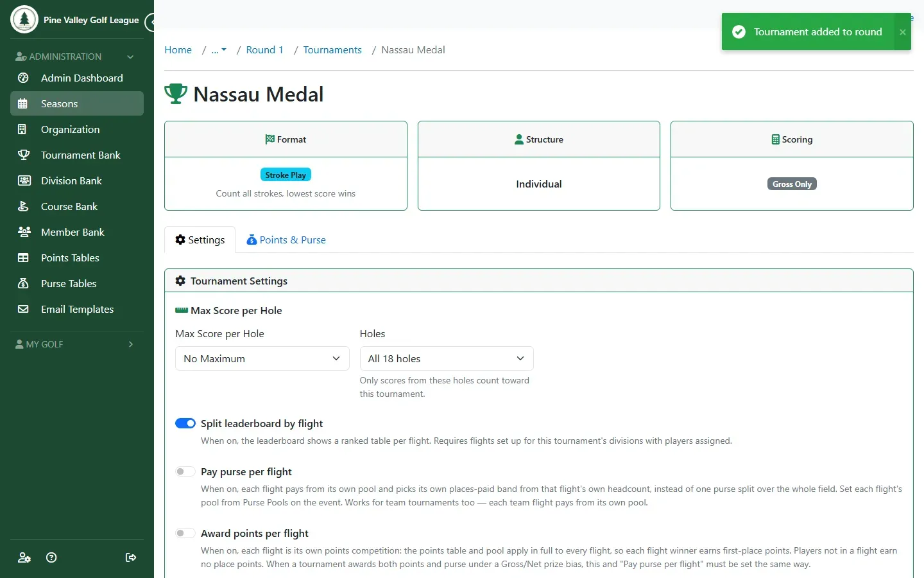Open Points Tables in the sidebar
Viewport: 924px width, 578px height.
(x=77, y=258)
